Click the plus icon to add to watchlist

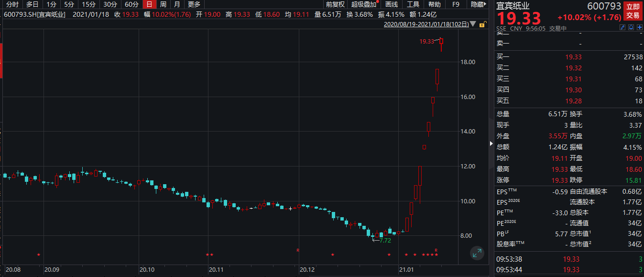pos(639,28)
